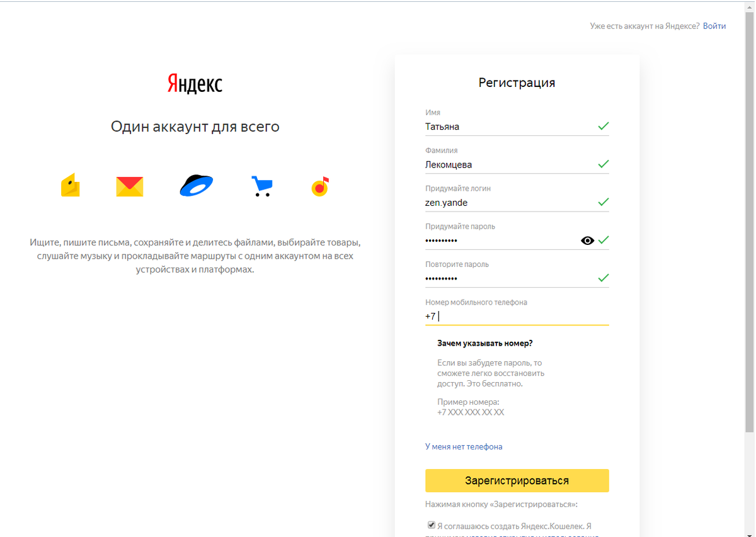Click the '+7 XXX XXX XX XX' example text
Image resolution: width=756 pixels, height=537 pixels.
coord(471,412)
